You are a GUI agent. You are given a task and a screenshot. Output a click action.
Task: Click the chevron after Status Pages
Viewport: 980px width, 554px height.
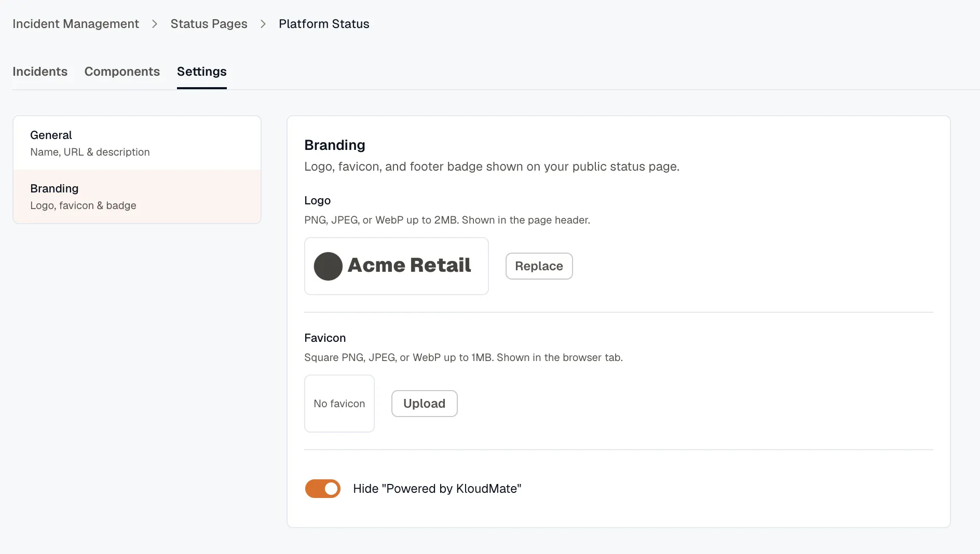point(263,24)
